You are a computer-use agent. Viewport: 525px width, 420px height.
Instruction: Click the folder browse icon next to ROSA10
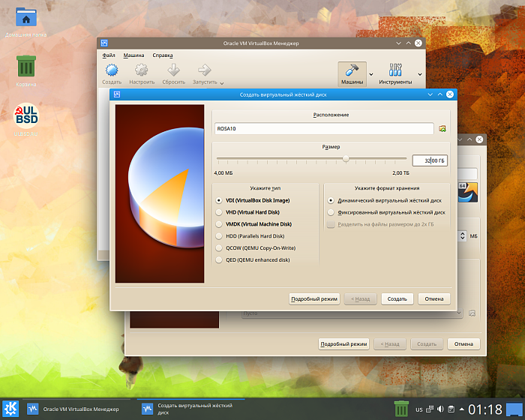[442, 128]
